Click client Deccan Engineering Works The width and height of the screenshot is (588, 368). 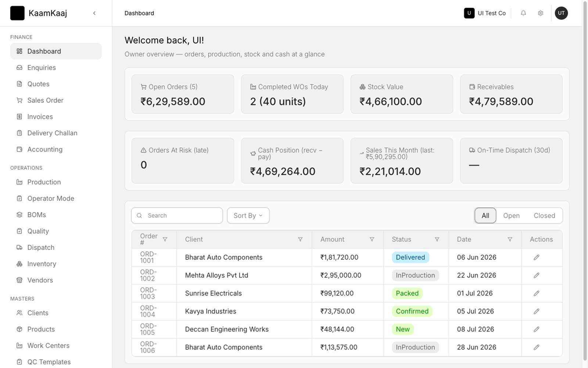coord(227,329)
